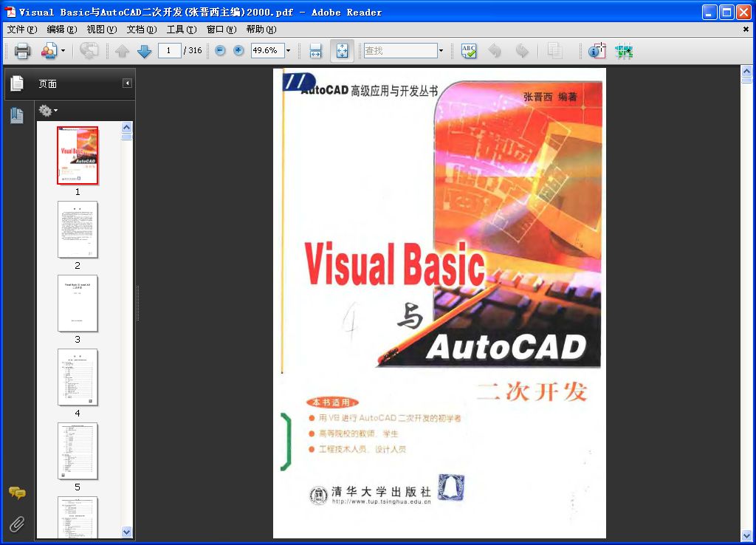Click the 页面 panel title text
The height and width of the screenshot is (545, 756).
tap(48, 84)
